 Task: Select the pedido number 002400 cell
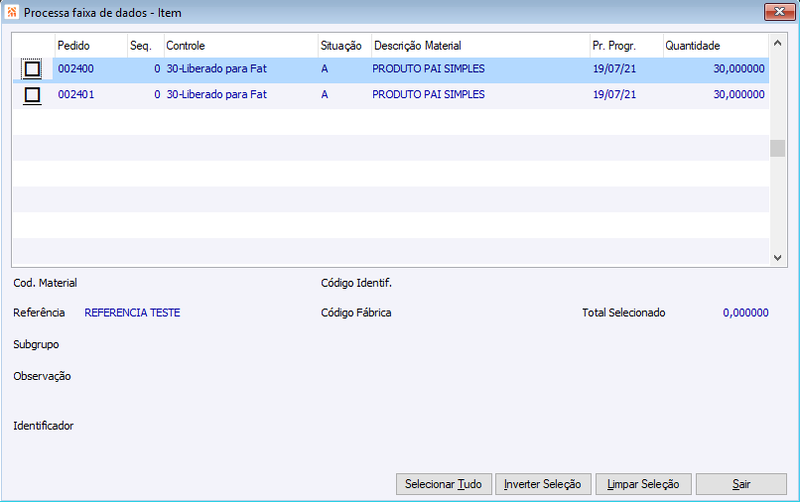coord(76,69)
